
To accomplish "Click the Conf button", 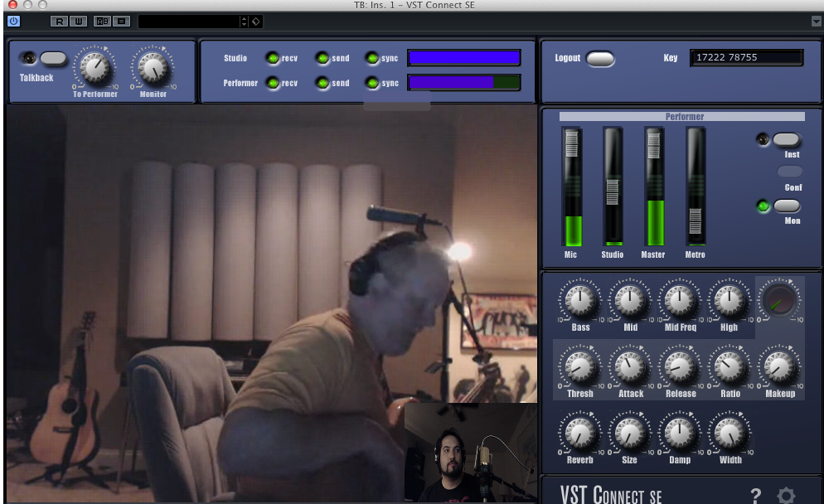I will pos(790,172).
